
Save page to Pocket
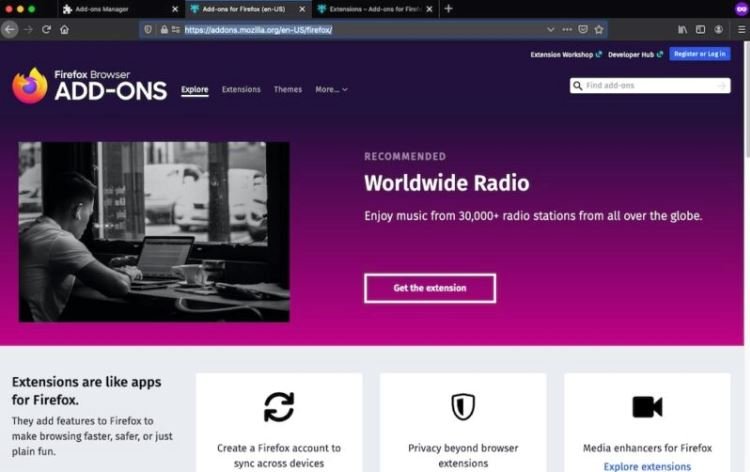pyautogui.click(x=583, y=30)
